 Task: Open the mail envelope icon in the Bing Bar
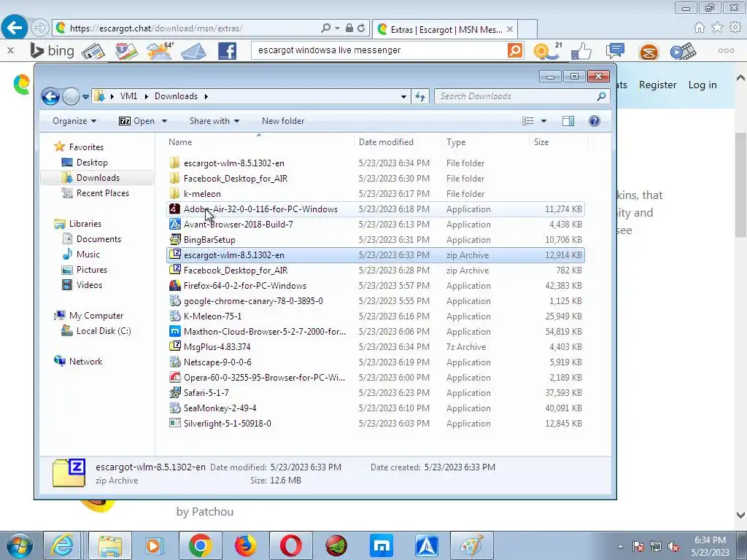(193, 51)
